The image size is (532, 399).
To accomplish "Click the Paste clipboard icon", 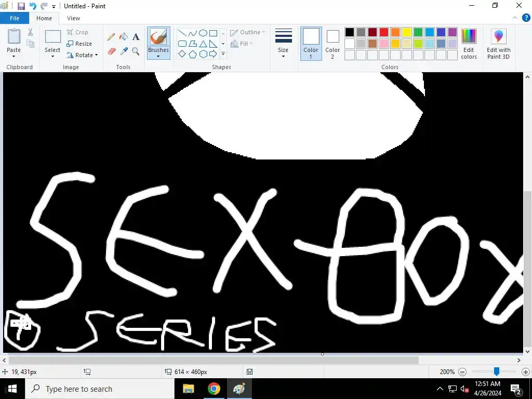I will click(x=14, y=36).
